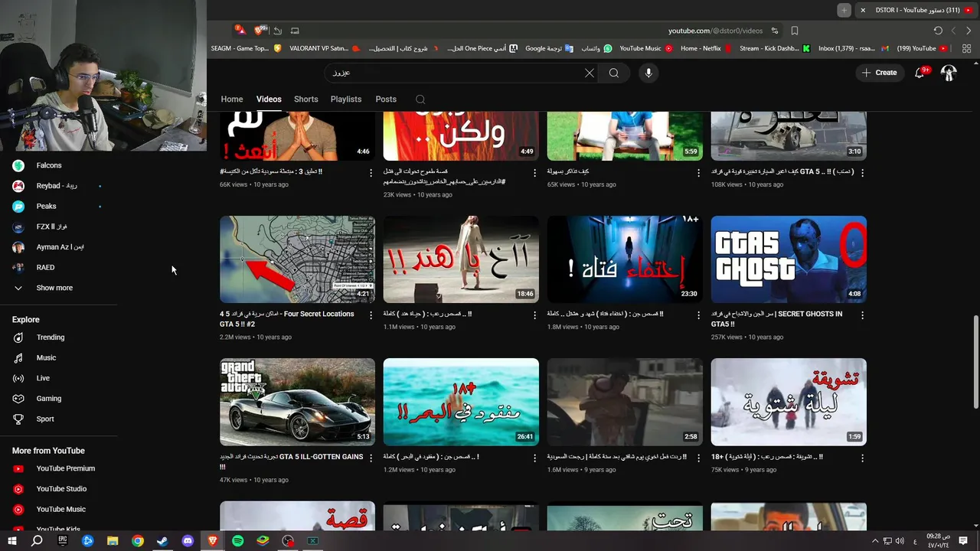Open Brave Shields icon

point(260,31)
